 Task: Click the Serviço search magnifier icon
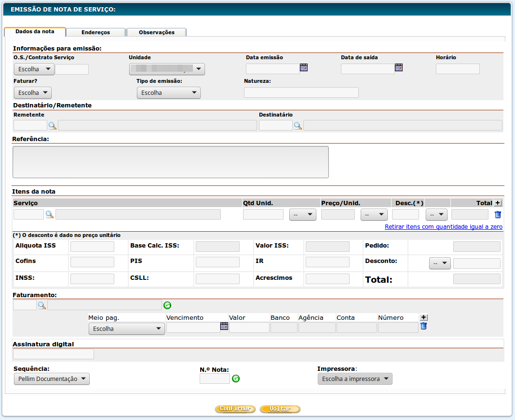click(x=49, y=215)
